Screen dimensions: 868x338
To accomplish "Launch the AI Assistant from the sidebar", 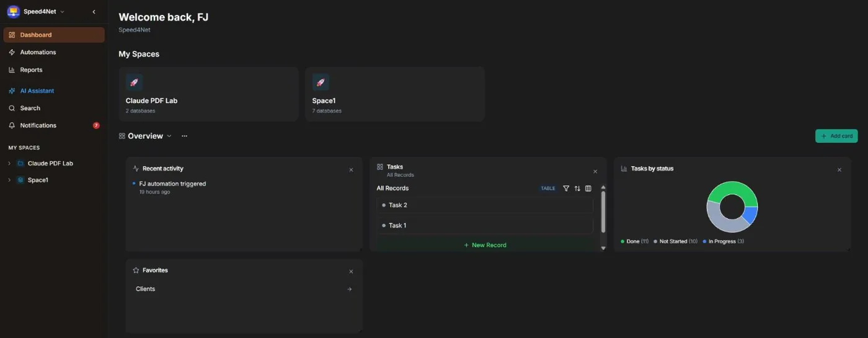I will (54, 91).
